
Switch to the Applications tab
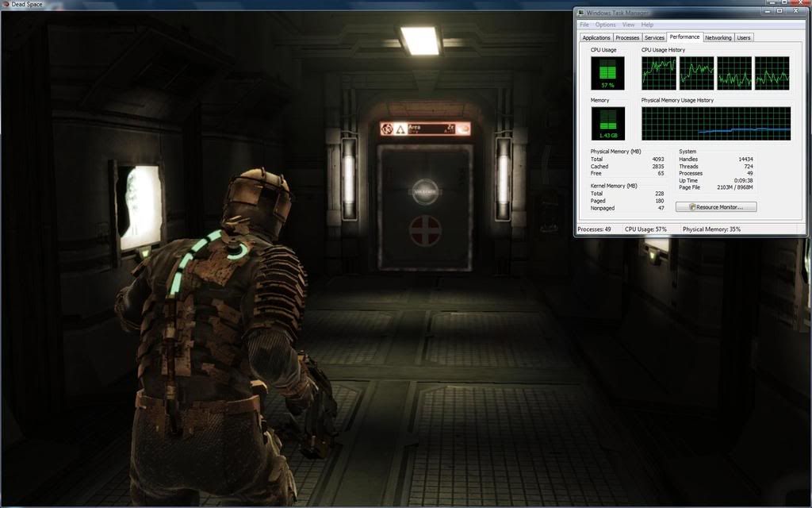coord(596,38)
